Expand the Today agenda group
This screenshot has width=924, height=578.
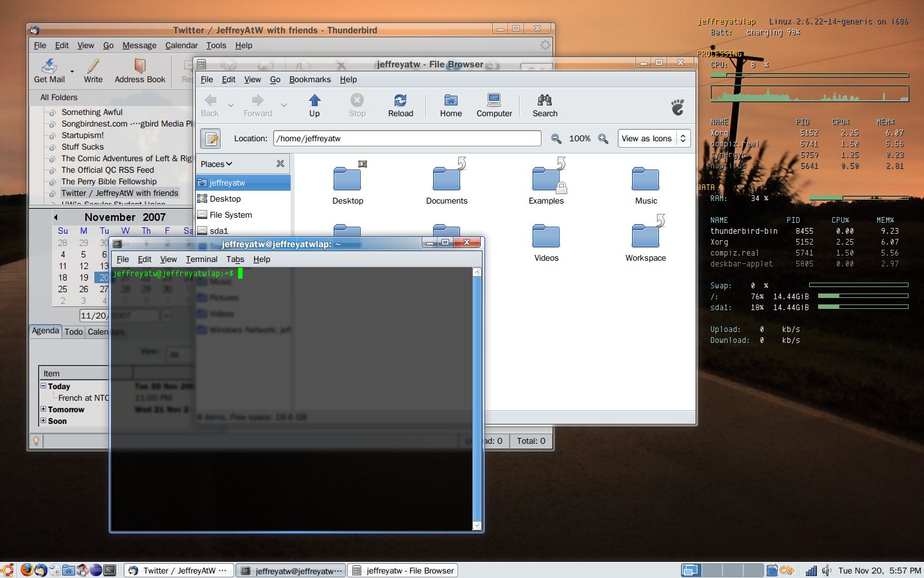point(44,386)
